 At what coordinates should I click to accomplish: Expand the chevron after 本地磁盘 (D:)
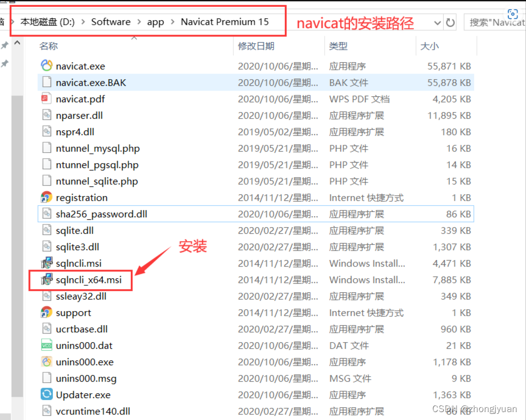[x=83, y=22]
